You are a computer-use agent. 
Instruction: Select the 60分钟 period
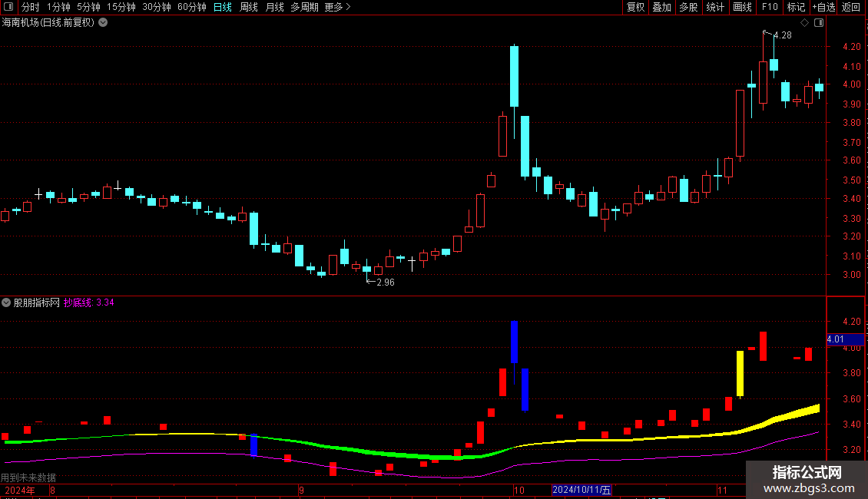point(191,7)
